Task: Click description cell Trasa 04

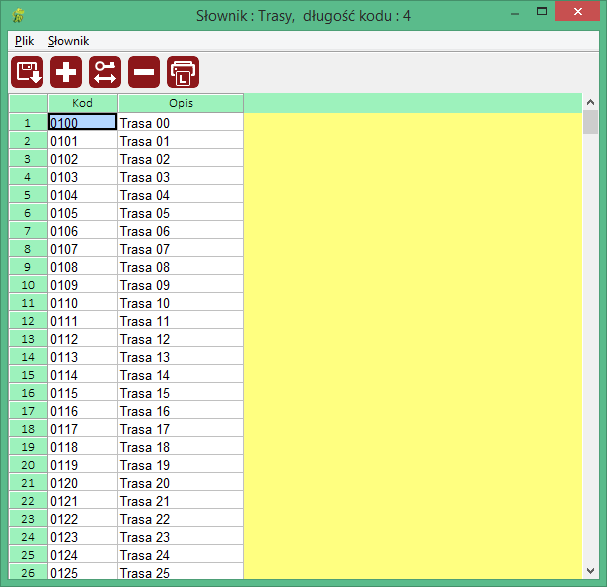Action: pos(181,195)
